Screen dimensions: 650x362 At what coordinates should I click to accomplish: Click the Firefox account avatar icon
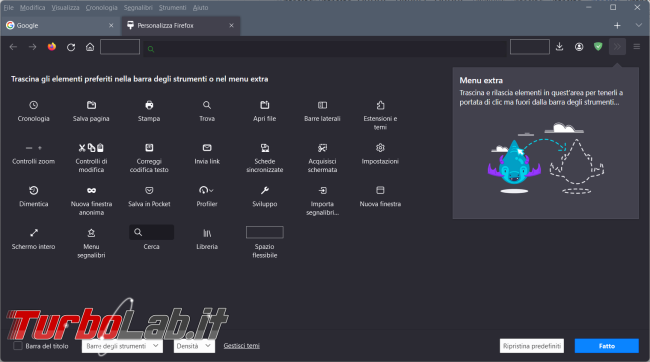coord(579,47)
